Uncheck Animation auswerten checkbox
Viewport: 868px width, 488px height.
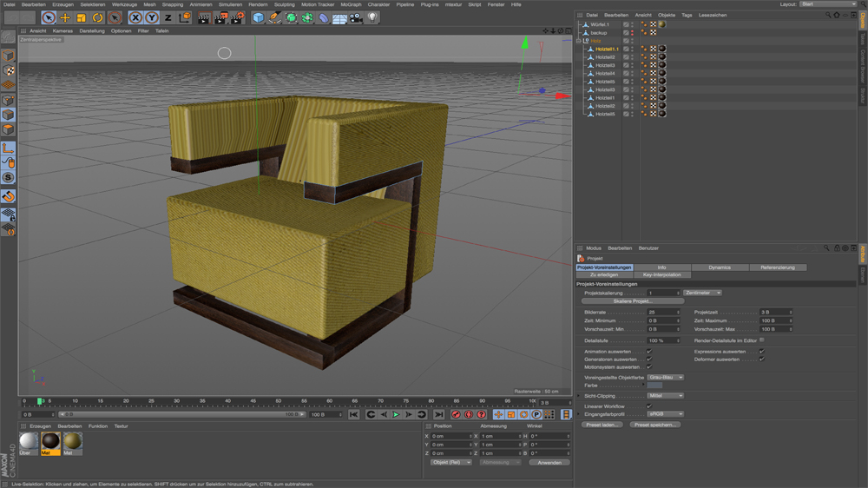click(649, 352)
